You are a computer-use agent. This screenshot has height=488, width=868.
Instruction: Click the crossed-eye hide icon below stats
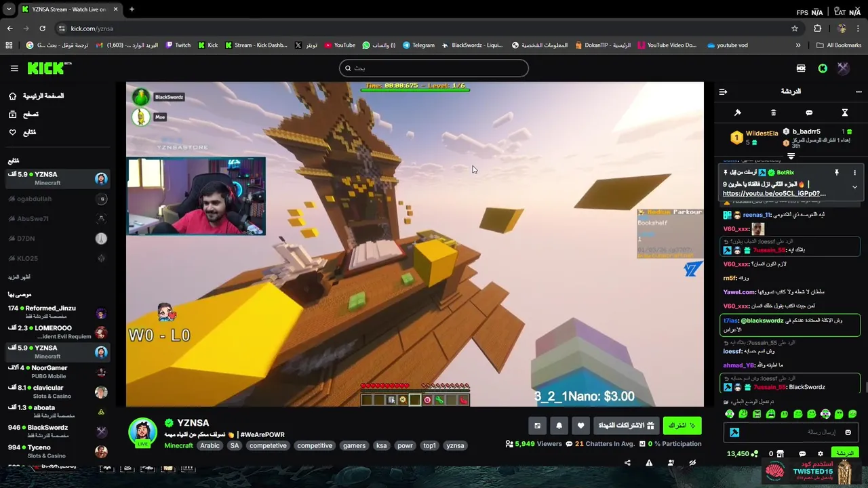(692, 463)
